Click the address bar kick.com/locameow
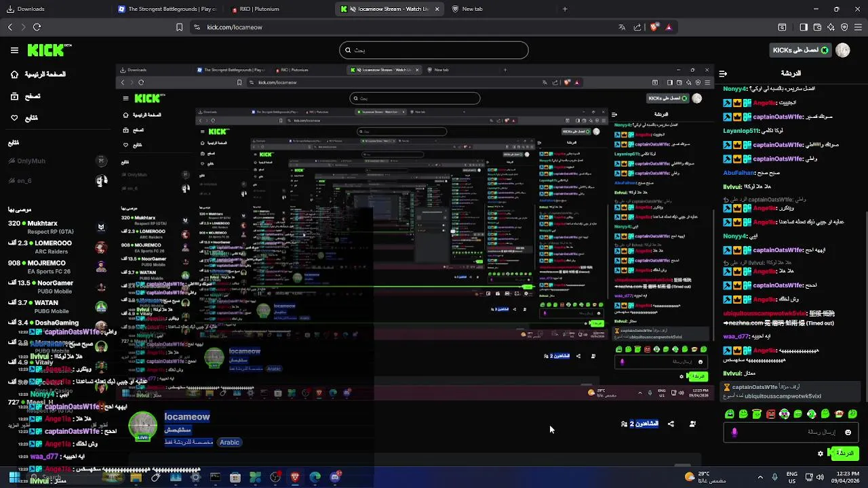This screenshot has width=868, height=488. 235,27
